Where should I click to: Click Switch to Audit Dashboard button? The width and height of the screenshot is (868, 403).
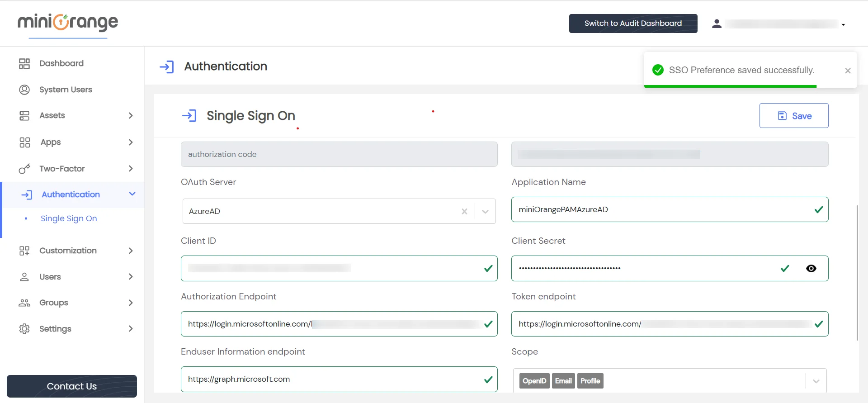click(633, 24)
